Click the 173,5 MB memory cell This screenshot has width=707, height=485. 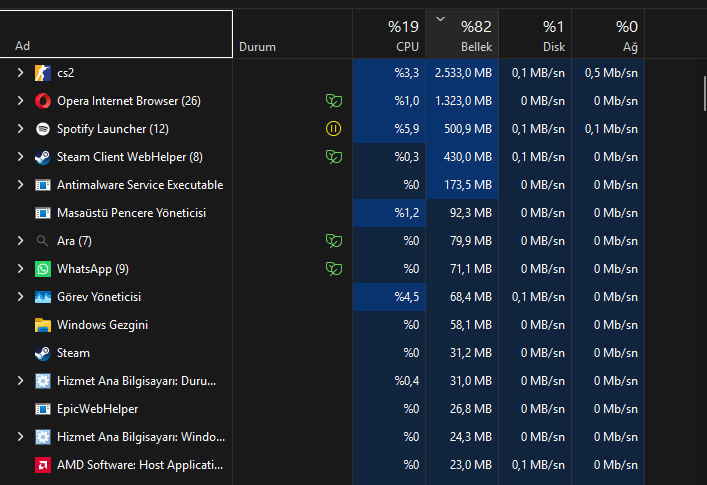(x=462, y=185)
